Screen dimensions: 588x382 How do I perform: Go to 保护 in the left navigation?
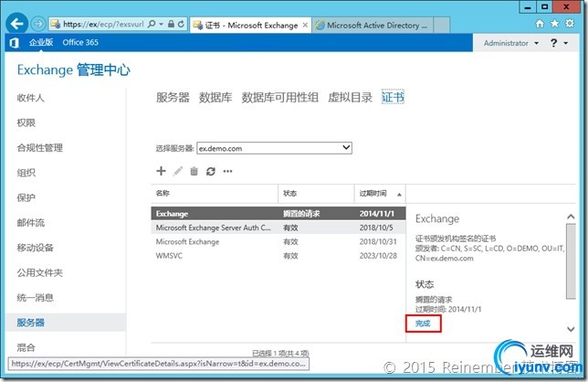pyautogui.click(x=26, y=197)
